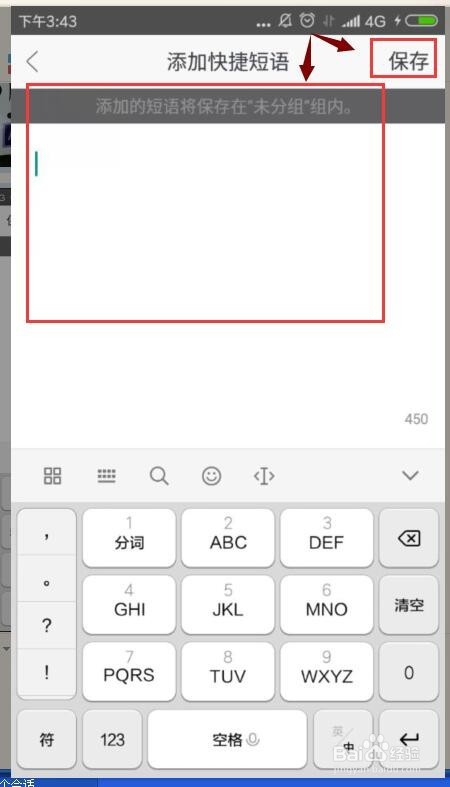
Task: Select the cursor move tool icon
Action: 264,476
